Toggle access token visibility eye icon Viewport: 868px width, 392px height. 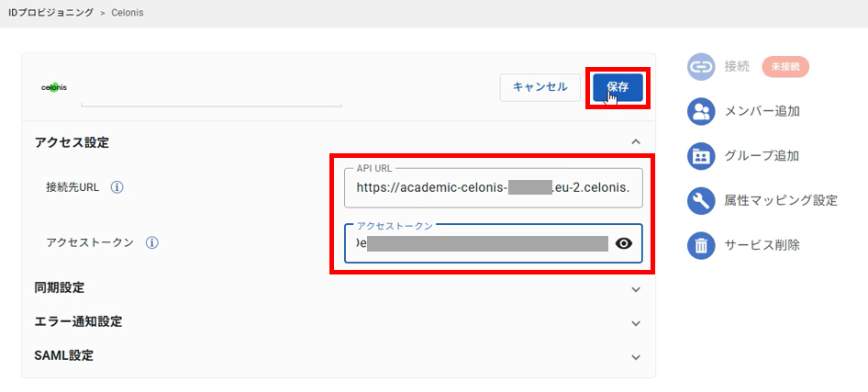624,243
